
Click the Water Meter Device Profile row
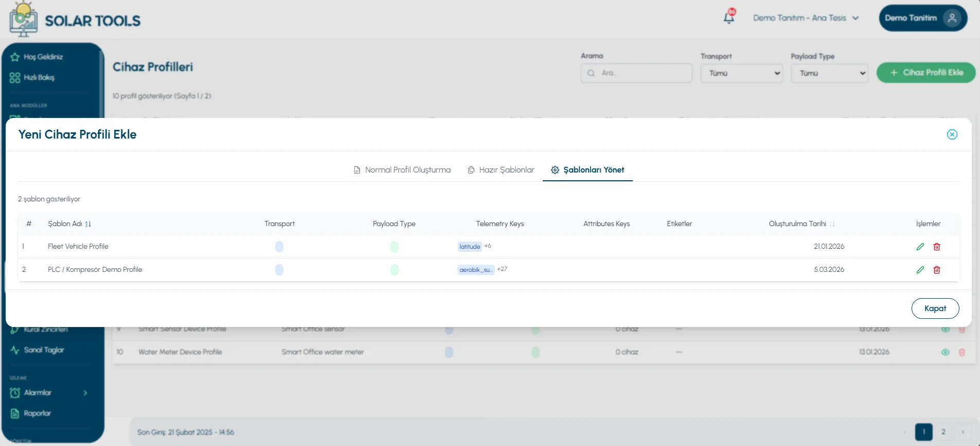(x=544, y=352)
